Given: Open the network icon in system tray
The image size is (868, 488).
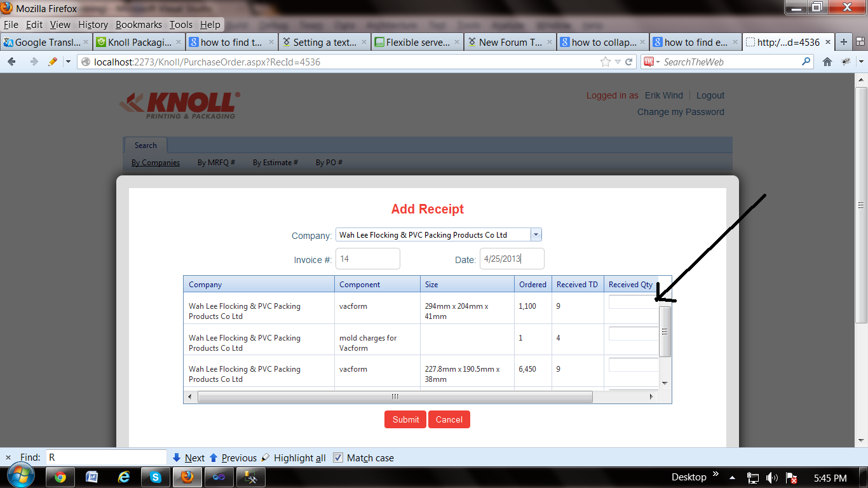Looking at the screenshot, I should coord(753,478).
